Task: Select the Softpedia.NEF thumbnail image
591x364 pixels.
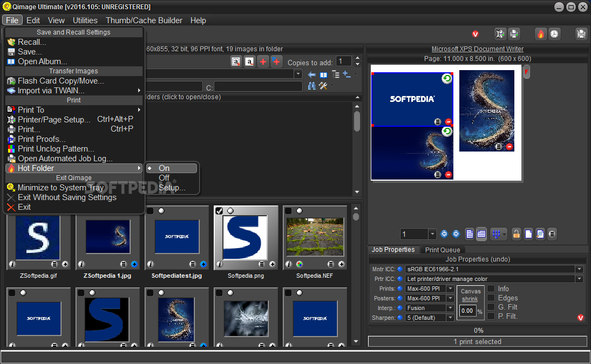Action: click(315, 237)
